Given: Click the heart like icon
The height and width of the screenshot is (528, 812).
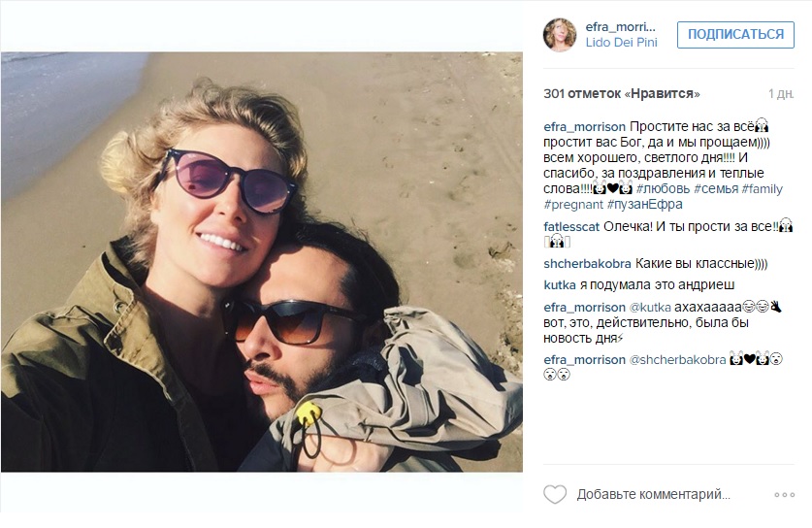Looking at the screenshot, I should click(555, 494).
